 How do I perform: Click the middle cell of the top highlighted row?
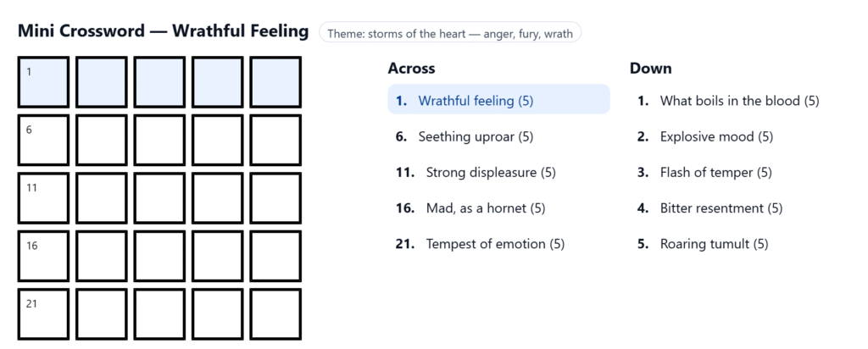(159, 82)
